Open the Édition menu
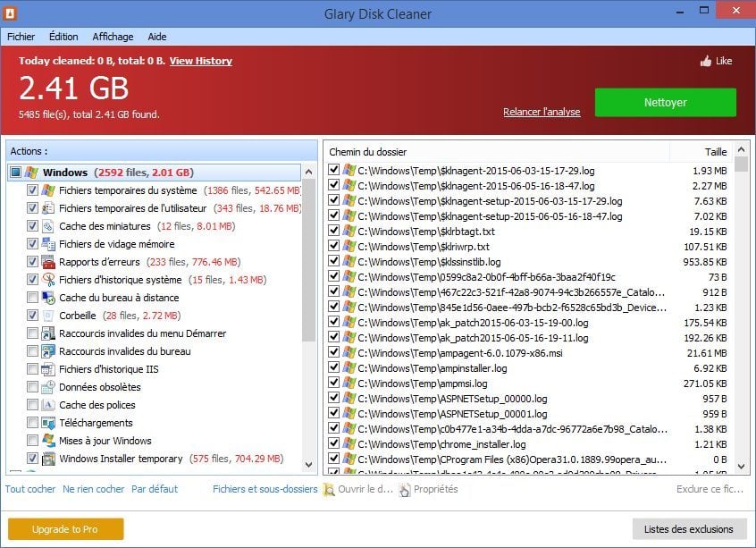The width and height of the screenshot is (756, 548). pos(63,37)
